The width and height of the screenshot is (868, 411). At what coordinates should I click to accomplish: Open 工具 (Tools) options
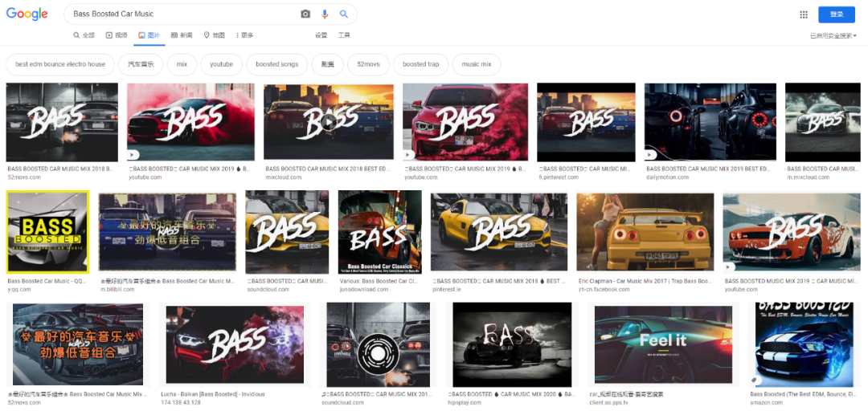click(x=344, y=35)
